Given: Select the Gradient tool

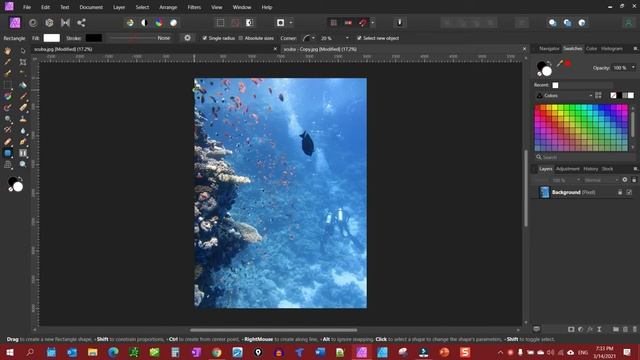Looking at the screenshot, I should click(x=8, y=96).
